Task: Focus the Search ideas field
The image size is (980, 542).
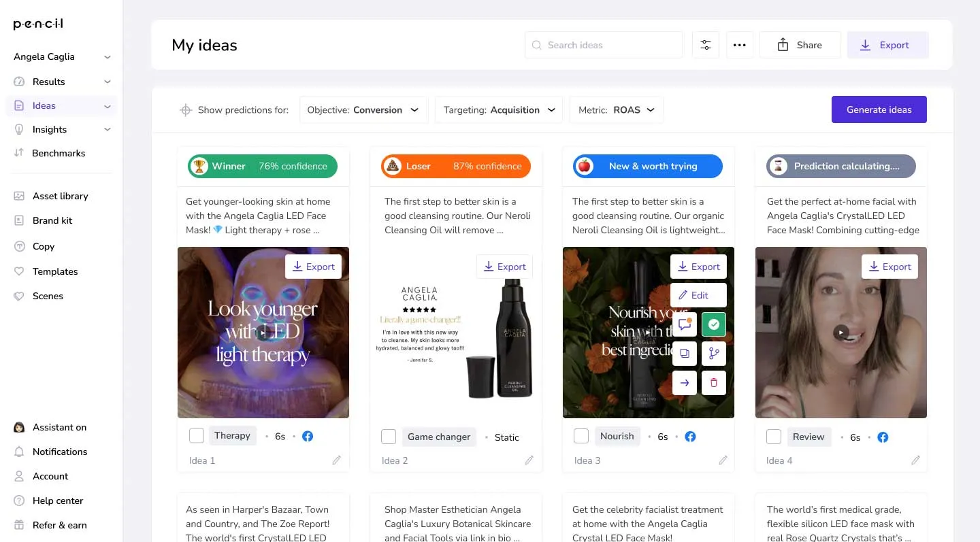Action: [x=604, y=45]
